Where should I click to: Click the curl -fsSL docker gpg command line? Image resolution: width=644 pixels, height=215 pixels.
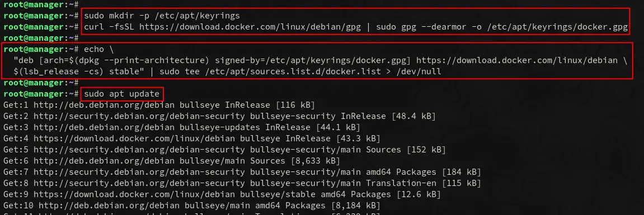tap(356, 27)
